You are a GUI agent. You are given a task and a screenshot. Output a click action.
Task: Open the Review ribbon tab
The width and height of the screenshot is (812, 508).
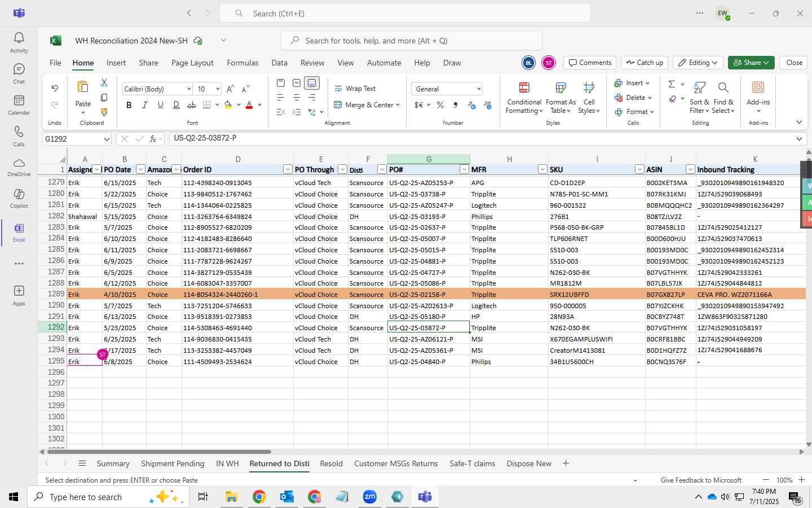(x=312, y=63)
